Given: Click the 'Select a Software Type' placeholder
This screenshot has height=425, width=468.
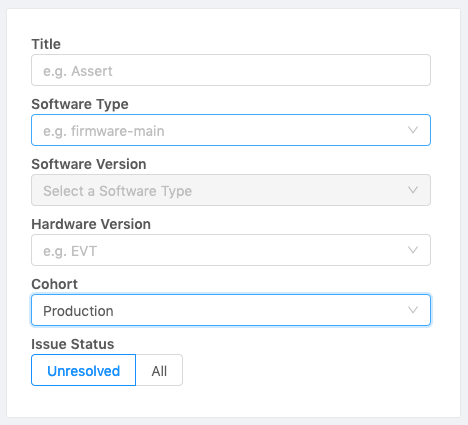Looking at the screenshot, I should pyautogui.click(x=118, y=191).
